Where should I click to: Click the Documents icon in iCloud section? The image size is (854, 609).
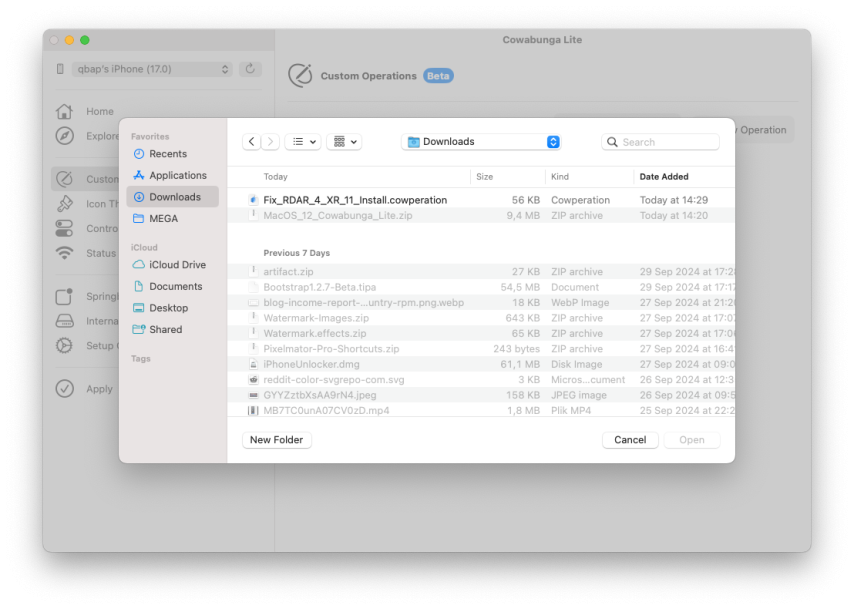click(x=139, y=286)
